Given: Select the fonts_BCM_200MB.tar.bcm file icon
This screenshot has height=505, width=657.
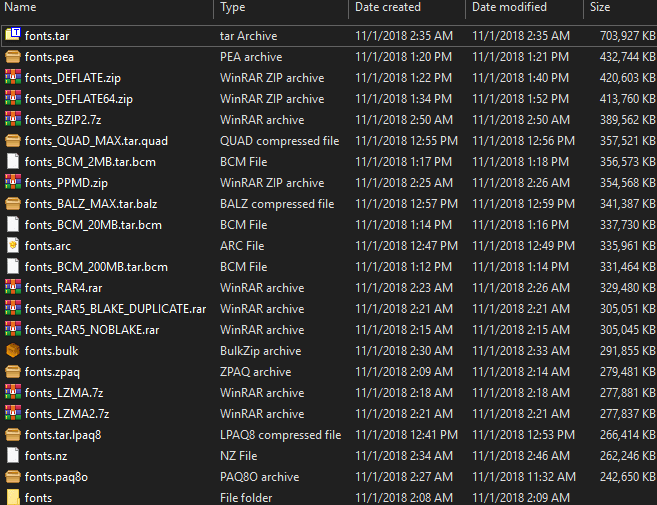Looking at the screenshot, I should pyautogui.click(x=13, y=266).
